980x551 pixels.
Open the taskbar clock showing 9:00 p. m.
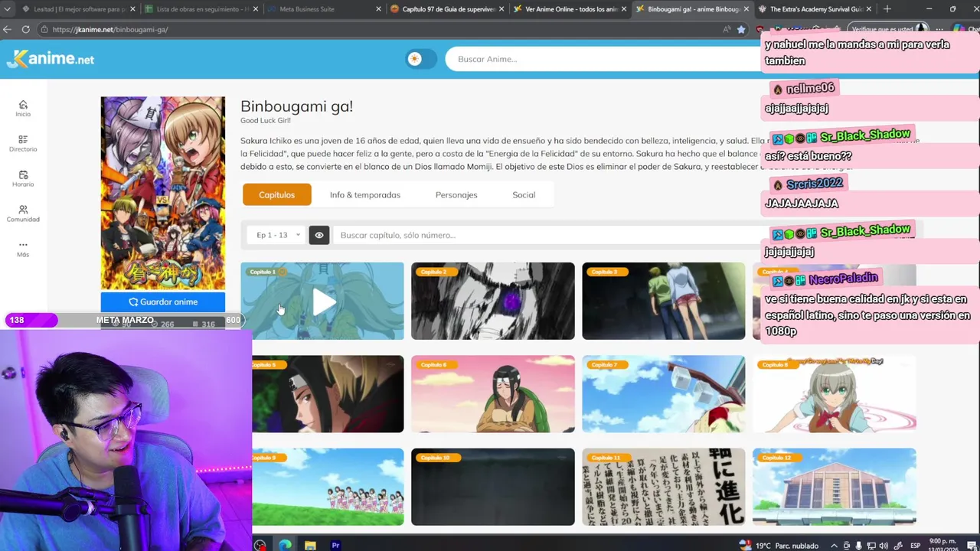tap(943, 545)
